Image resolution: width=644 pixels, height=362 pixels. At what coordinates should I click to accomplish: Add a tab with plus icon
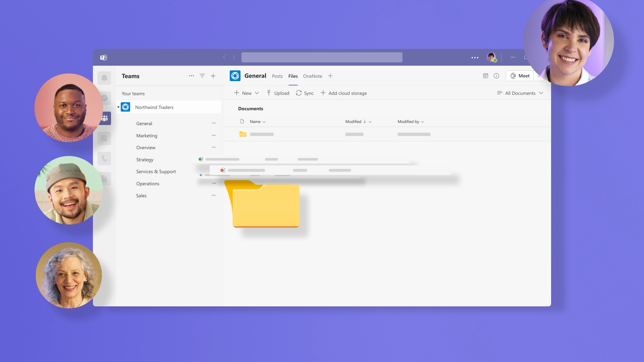330,76
